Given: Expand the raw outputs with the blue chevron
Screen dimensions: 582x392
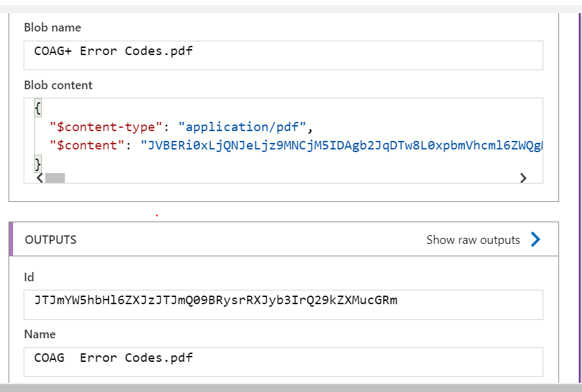Looking at the screenshot, I should point(535,240).
